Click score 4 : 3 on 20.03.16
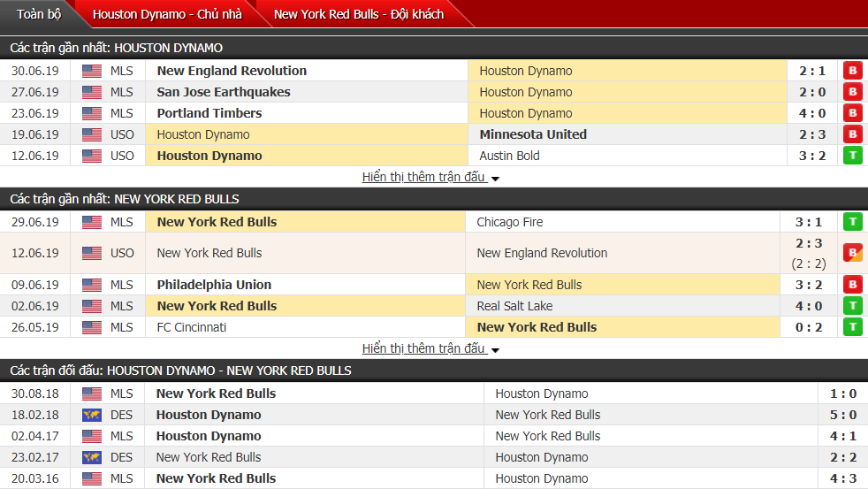868x489 pixels. coord(843,478)
